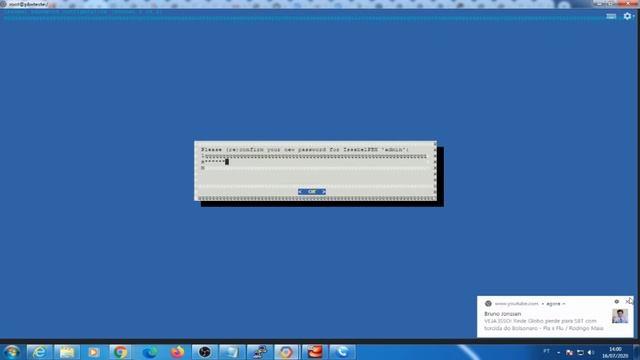Open the Bruno Jonssen notification thumbnail

[x=620, y=316]
